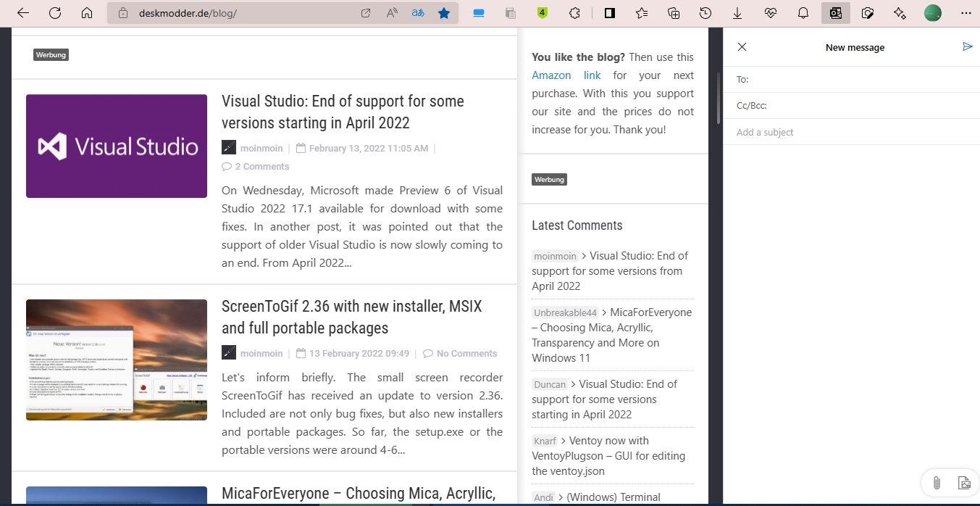Viewport: 980px width, 506px height.
Task: Open author moinmoin on ScreenToGif post
Action: [261, 354]
